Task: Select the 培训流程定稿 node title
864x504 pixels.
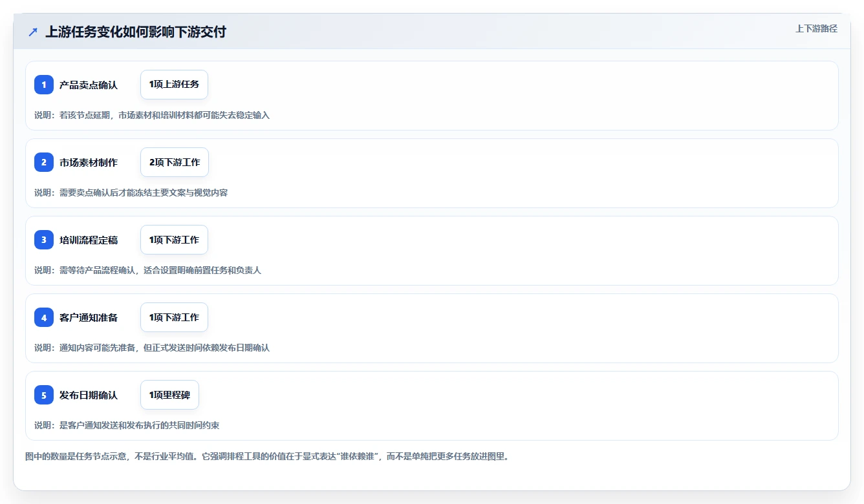Action: [x=89, y=240]
